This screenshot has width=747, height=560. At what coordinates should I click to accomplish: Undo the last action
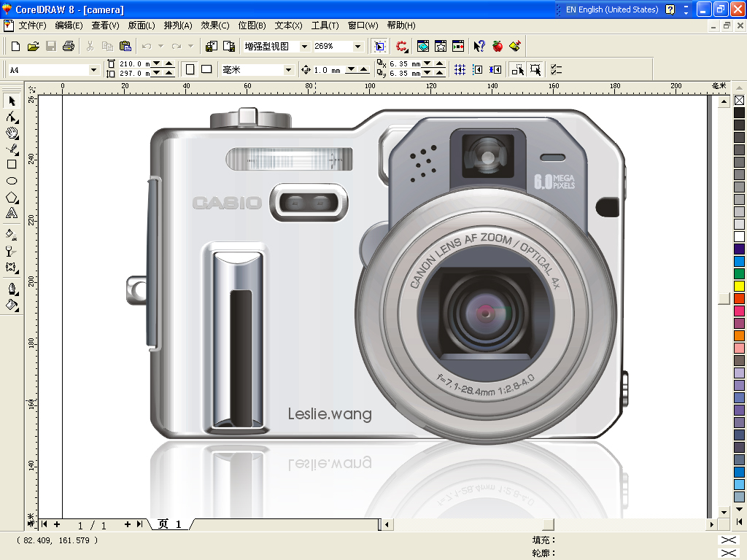coord(147,46)
